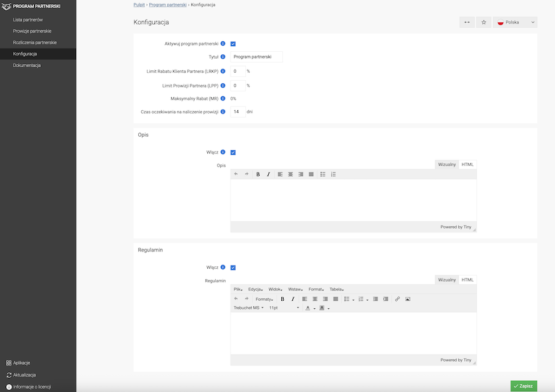Viewport: 555px width, 392px height.
Task: Click info icon next to Limit Prowizji Partnera
Action: click(x=223, y=86)
